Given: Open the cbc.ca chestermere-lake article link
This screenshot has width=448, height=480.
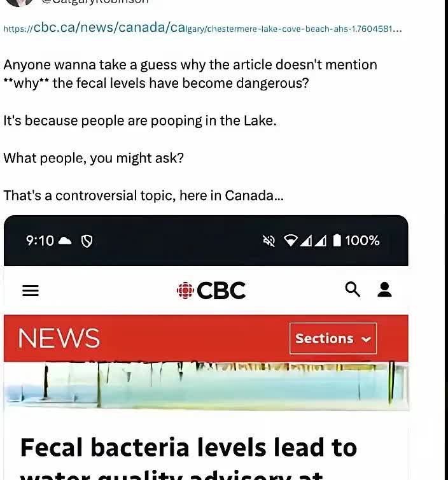Looking at the screenshot, I should click(202, 28).
